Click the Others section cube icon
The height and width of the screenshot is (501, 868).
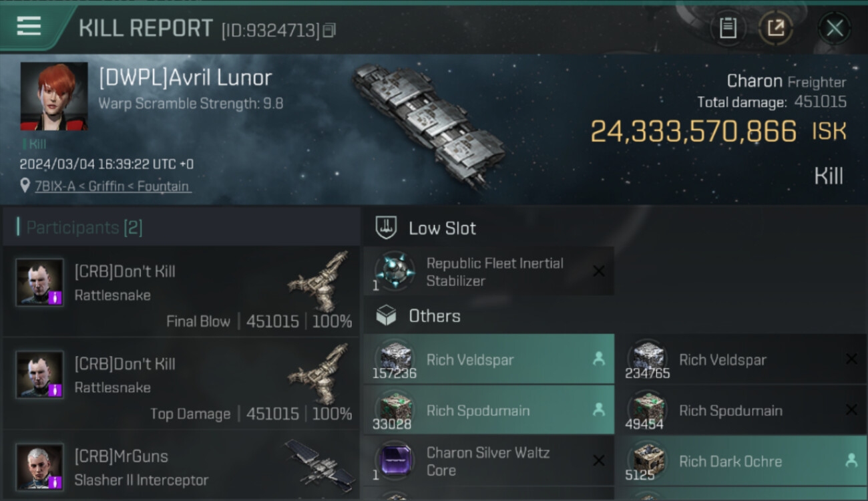pos(386,316)
